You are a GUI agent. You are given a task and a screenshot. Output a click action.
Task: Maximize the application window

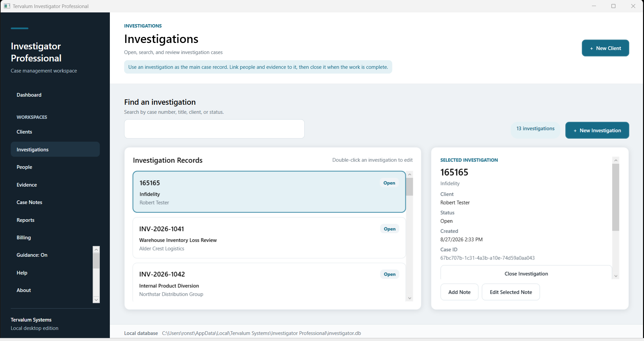pyautogui.click(x=613, y=6)
